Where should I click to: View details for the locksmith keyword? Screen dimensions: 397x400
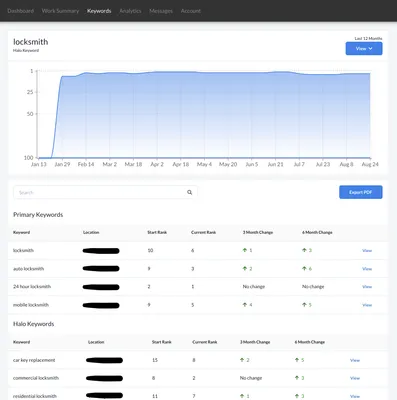coord(367,250)
